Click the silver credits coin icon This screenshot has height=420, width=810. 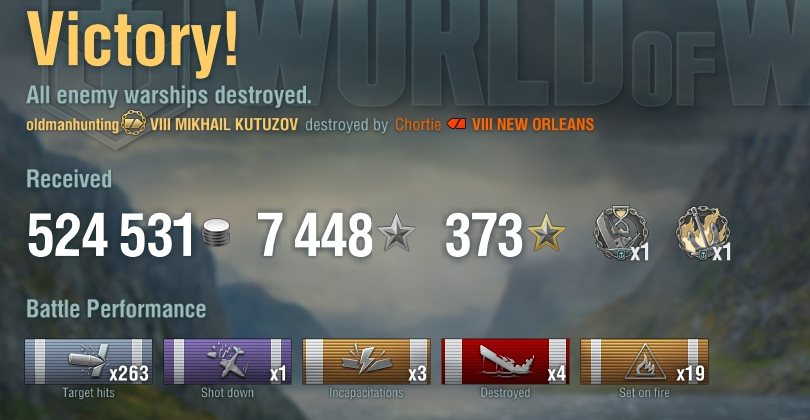coord(216,233)
